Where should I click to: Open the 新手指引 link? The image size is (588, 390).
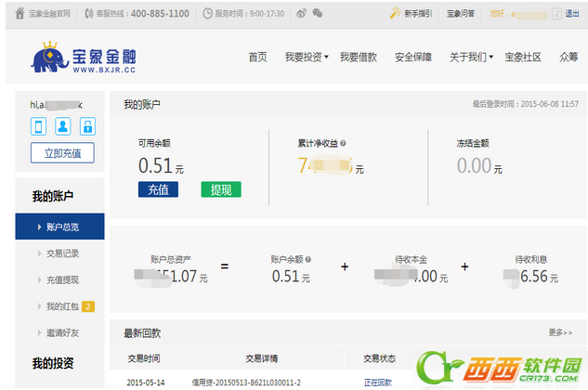[418, 14]
